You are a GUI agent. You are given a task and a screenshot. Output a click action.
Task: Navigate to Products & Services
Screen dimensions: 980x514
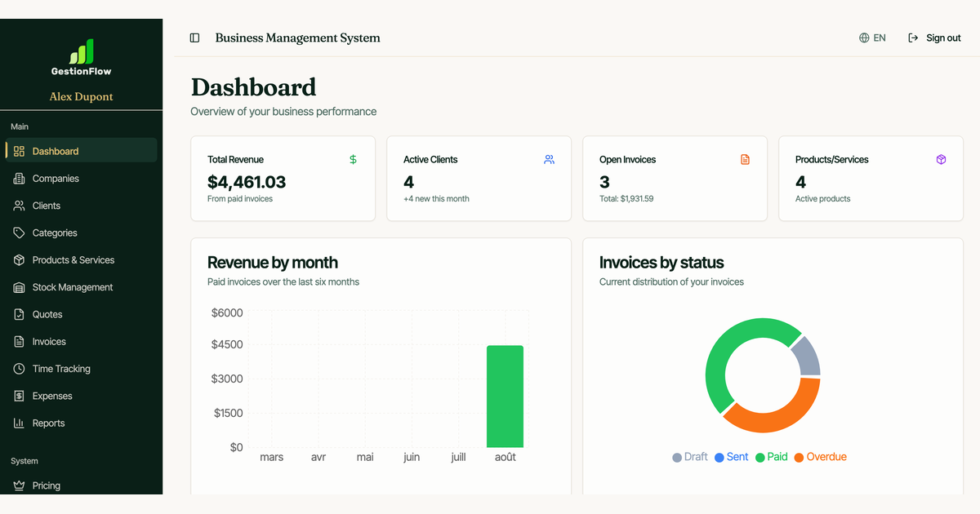pyautogui.click(x=81, y=260)
